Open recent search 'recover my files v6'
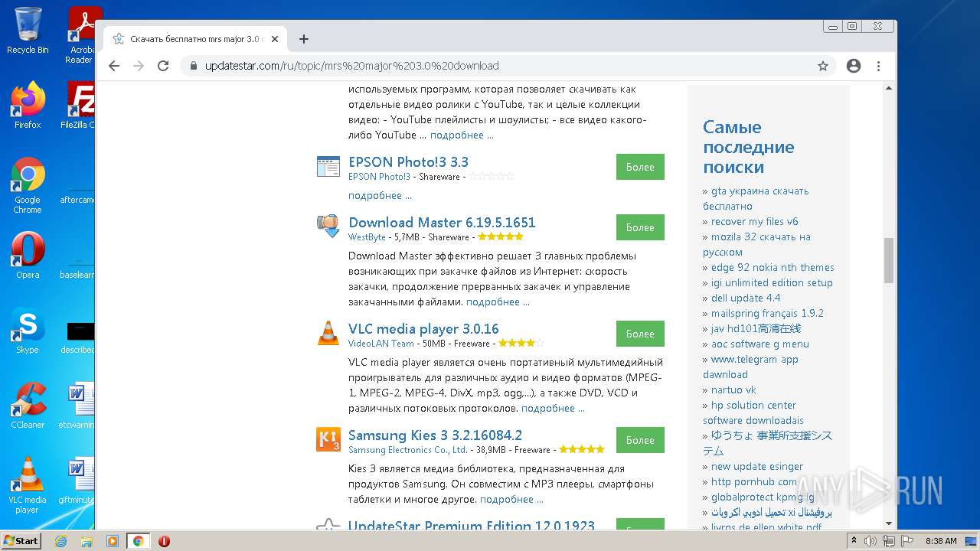Image resolution: width=980 pixels, height=551 pixels. [754, 221]
